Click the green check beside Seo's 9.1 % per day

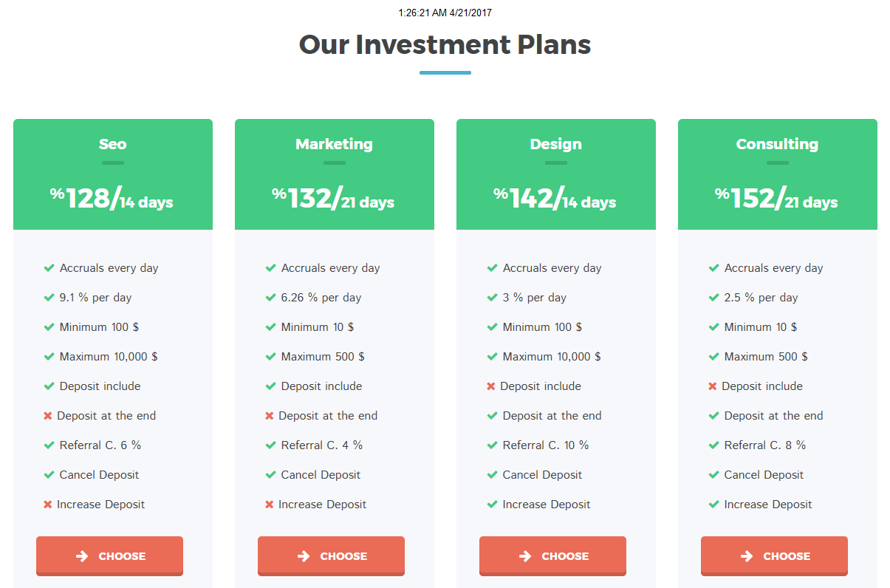click(x=49, y=298)
